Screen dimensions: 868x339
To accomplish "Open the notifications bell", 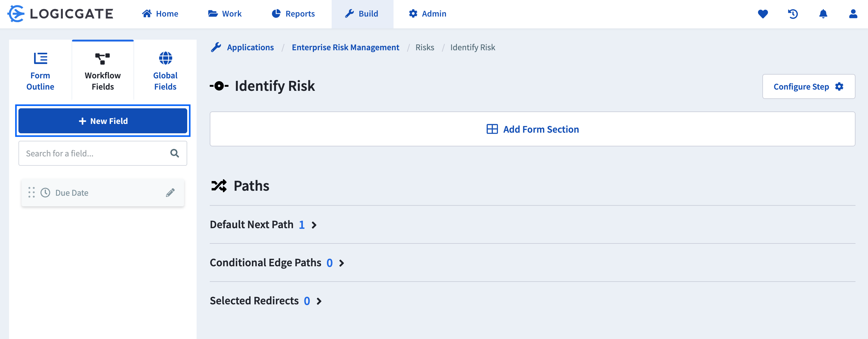I will point(823,14).
